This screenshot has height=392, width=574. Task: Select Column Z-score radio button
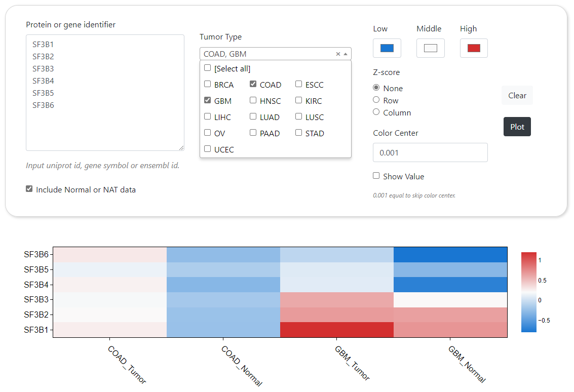click(376, 112)
